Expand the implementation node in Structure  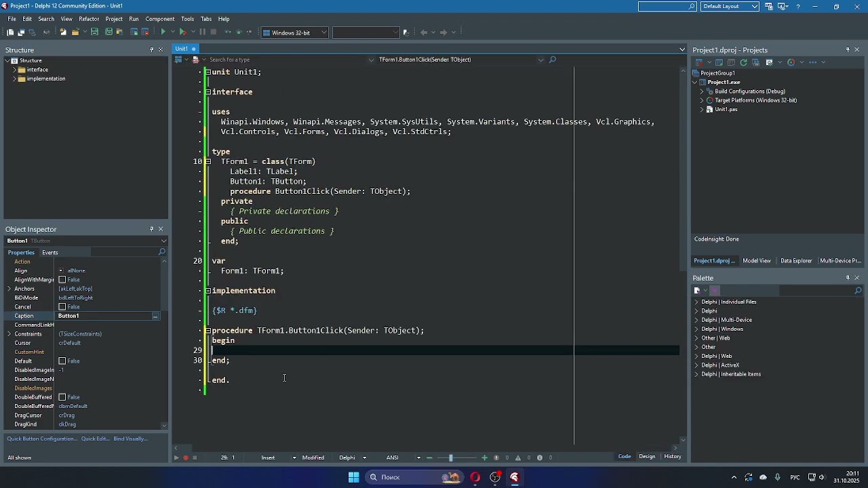pyautogui.click(x=14, y=79)
